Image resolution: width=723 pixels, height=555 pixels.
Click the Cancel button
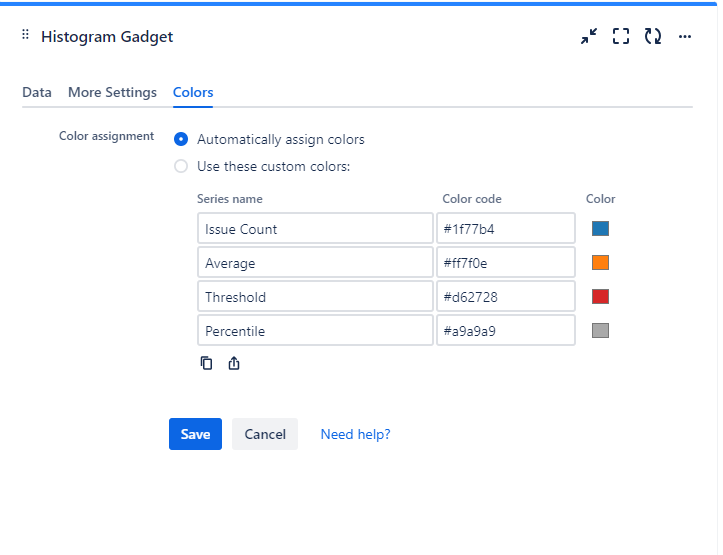[x=265, y=434]
